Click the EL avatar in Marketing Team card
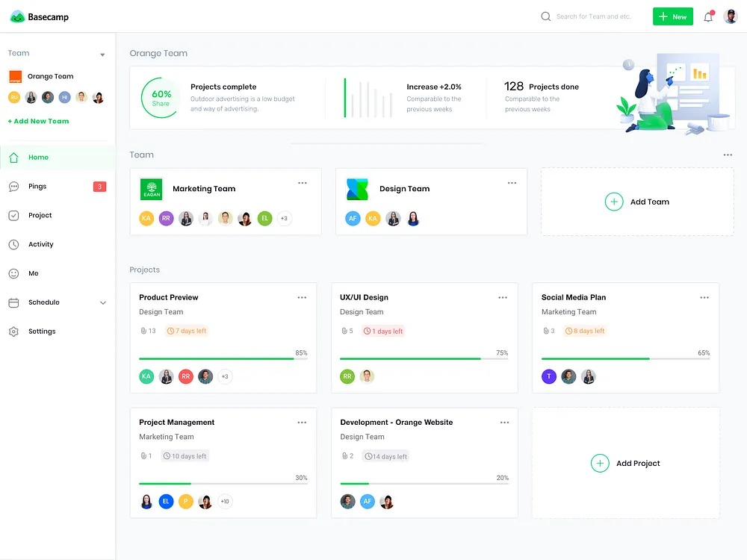Viewport: 747px width, 560px height. (264, 219)
